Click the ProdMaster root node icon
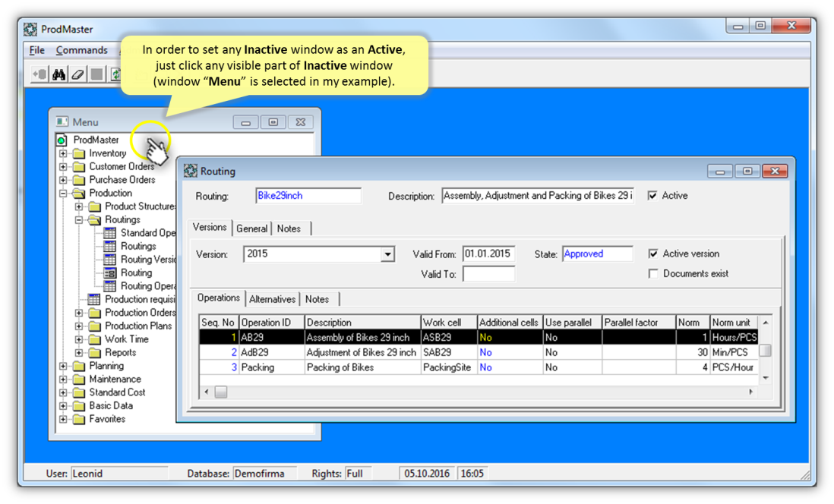The height and width of the screenshot is (504, 834). (x=62, y=140)
